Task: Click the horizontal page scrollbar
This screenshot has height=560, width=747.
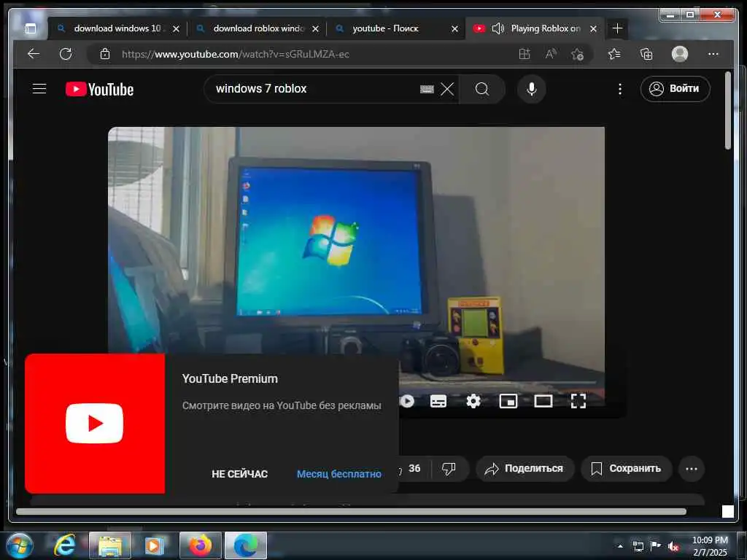Action: (x=351, y=511)
